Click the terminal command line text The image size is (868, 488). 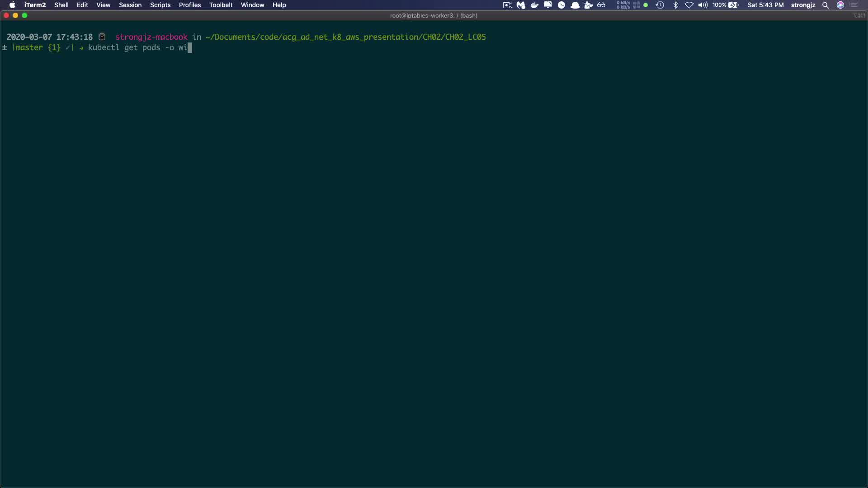point(137,47)
